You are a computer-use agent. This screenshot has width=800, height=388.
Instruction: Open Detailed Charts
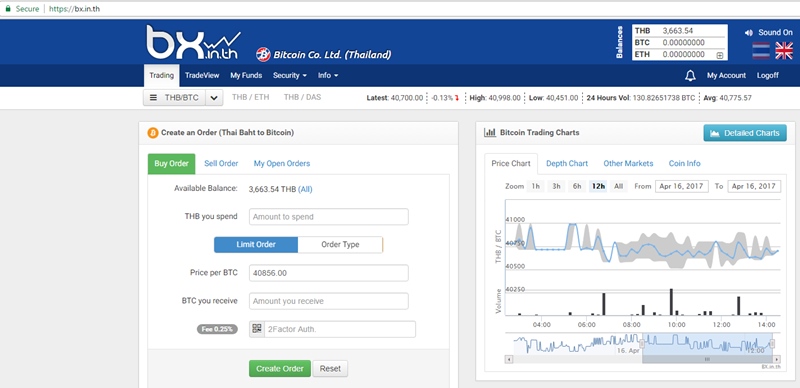coord(745,133)
